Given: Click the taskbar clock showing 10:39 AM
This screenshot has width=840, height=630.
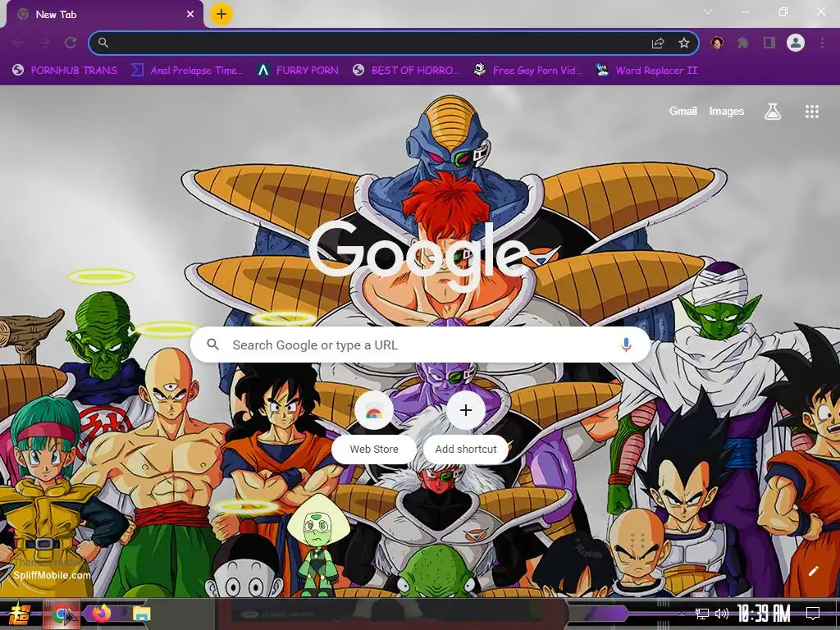Looking at the screenshot, I should click(764, 614).
